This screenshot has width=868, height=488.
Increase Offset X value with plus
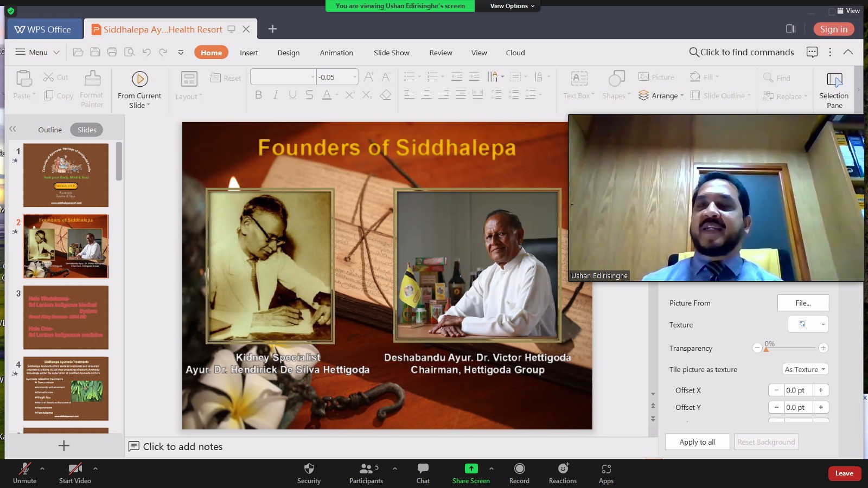click(821, 390)
